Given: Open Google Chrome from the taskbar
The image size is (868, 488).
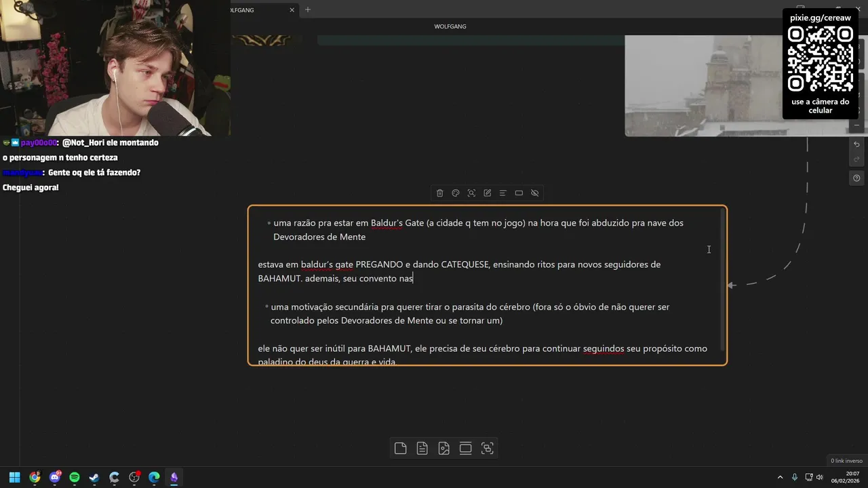Looking at the screenshot, I should tap(35, 477).
